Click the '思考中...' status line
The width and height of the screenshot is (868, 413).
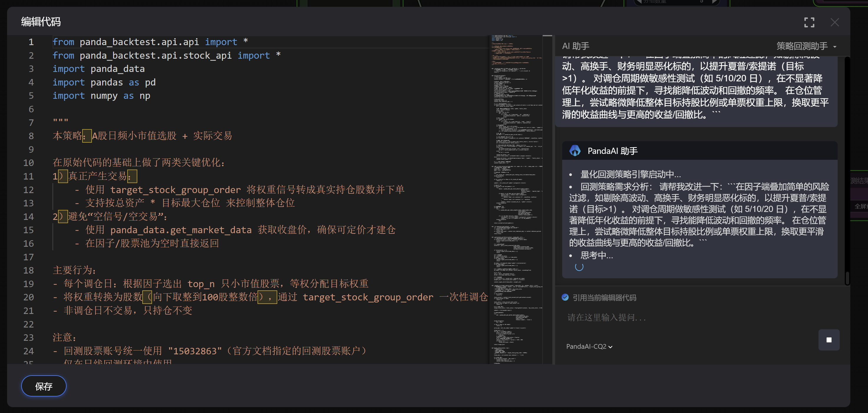coord(596,255)
